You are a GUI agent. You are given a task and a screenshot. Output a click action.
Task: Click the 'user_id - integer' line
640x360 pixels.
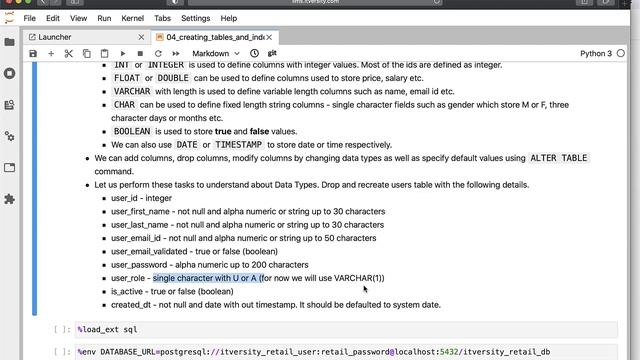141,198
